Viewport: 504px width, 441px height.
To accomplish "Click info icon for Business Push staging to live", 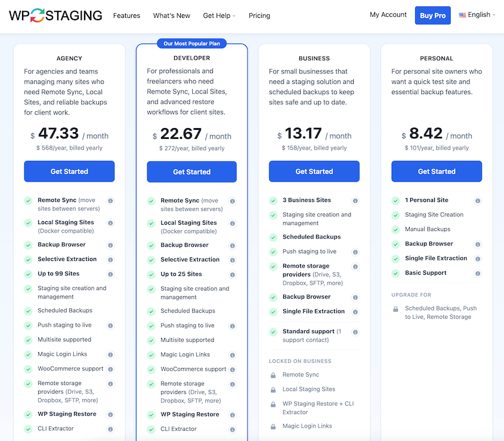I will pos(355,252).
